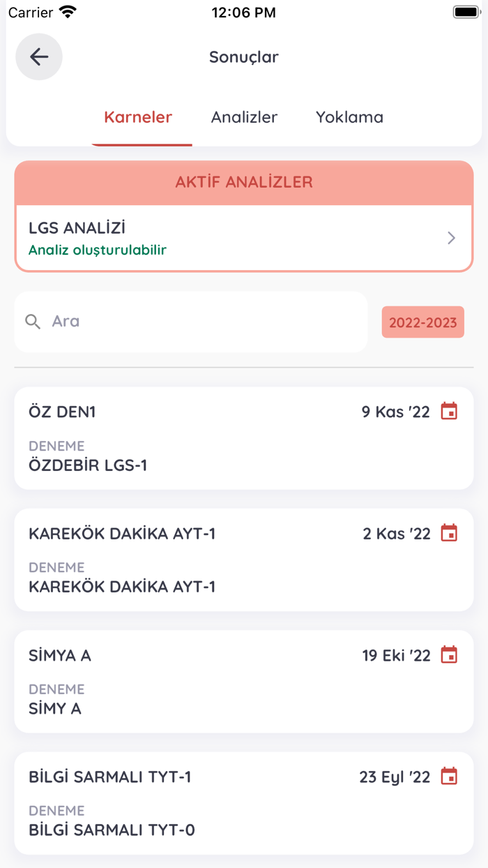Viewport: 488px width, 868px height.
Task: Click the calendar icon on KAREKÖK DAKİKA AYT-1
Action: click(x=451, y=532)
